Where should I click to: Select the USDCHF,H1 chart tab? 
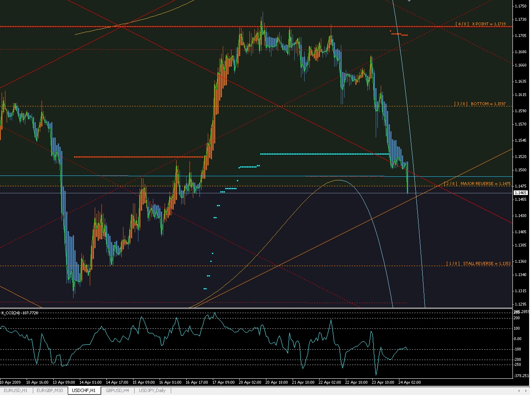click(84, 391)
